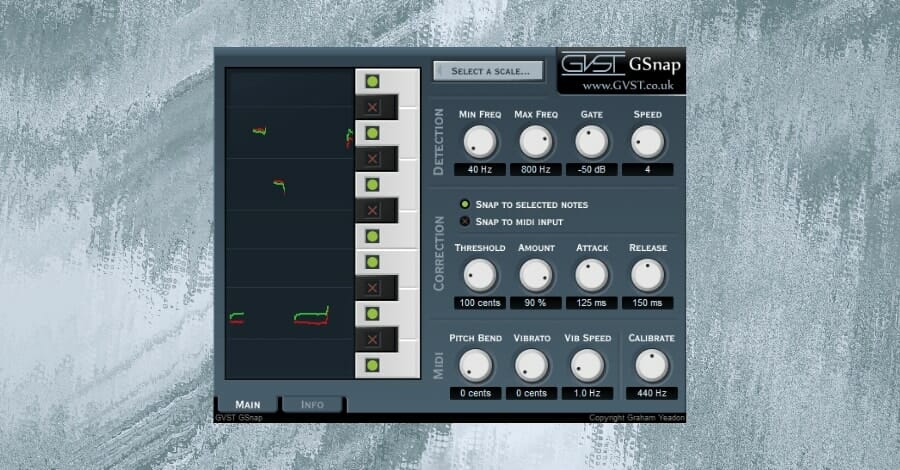Click the Correction section label

pos(439,253)
